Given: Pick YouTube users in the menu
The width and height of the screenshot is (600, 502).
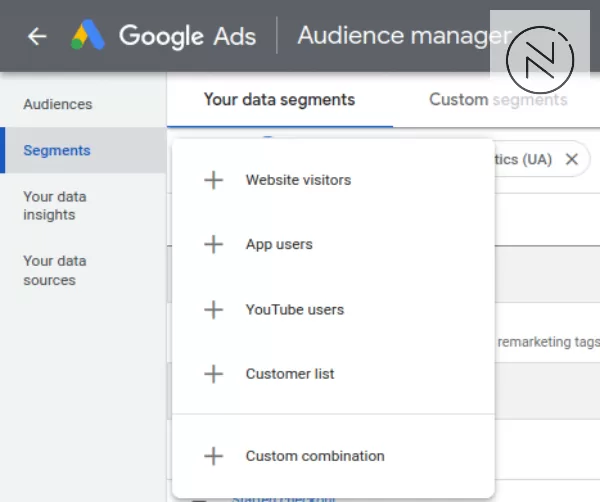Looking at the screenshot, I should [294, 310].
